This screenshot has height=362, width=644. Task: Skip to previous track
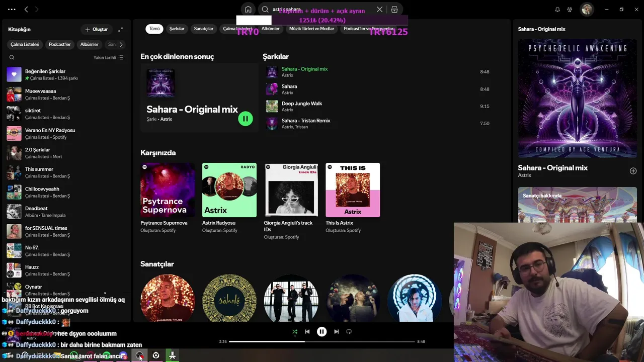click(x=307, y=331)
